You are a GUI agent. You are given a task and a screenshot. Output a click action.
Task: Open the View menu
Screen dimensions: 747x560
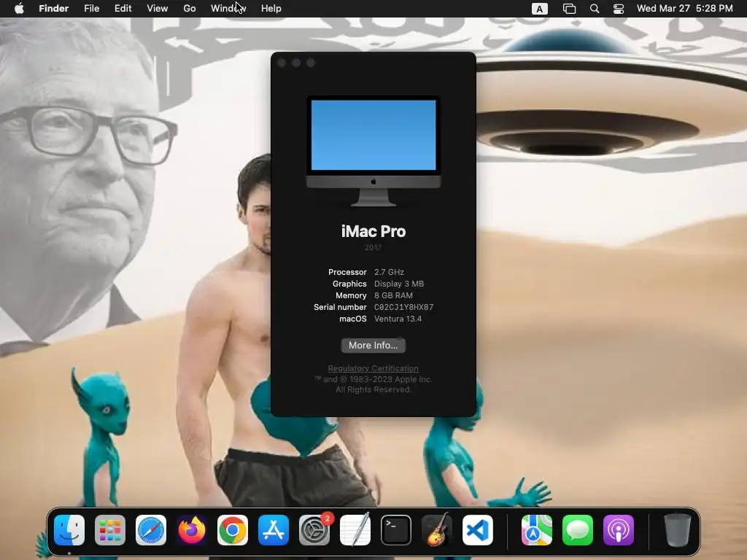[x=158, y=9]
